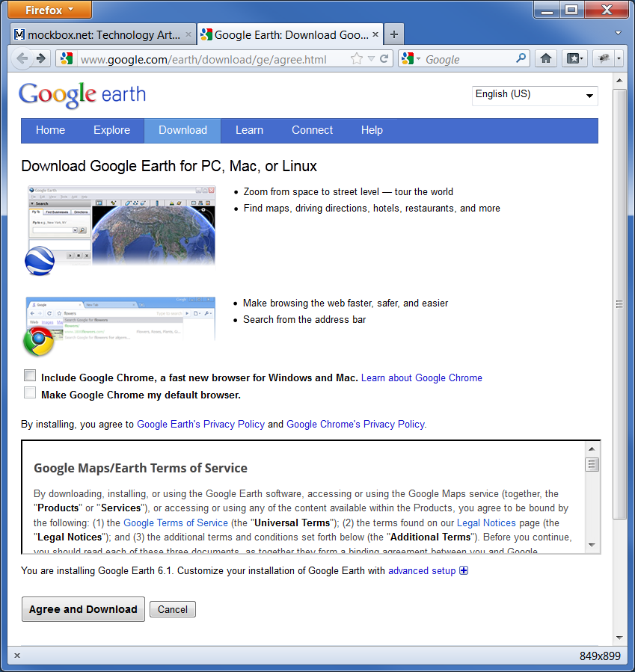Open the Legal Notices link
Viewport: 635px width, 672px height.
486,523
